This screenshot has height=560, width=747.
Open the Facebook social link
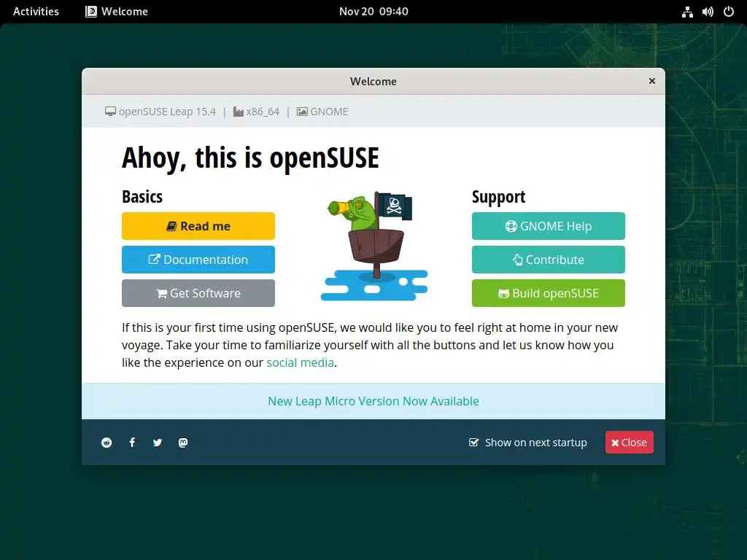coord(132,443)
